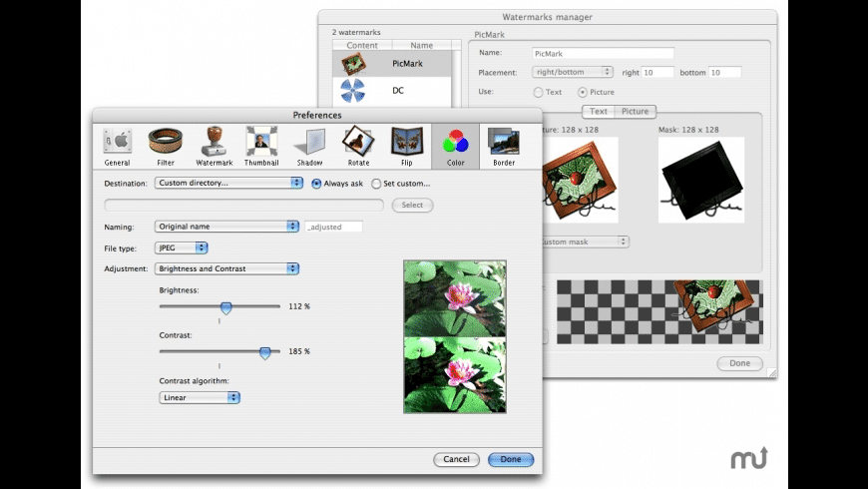Switch to Picture tab in Watermarks manager
The image size is (868, 489).
click(636, 112)
